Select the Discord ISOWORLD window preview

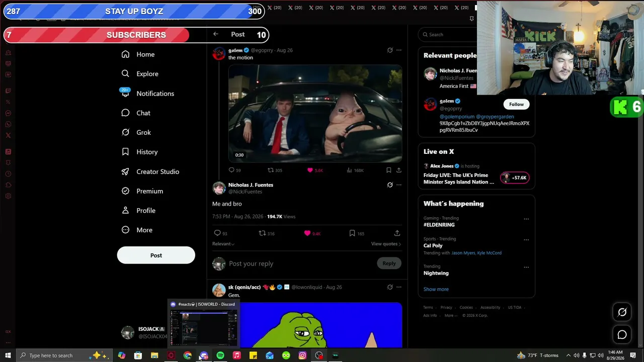[x=203, y=324]
